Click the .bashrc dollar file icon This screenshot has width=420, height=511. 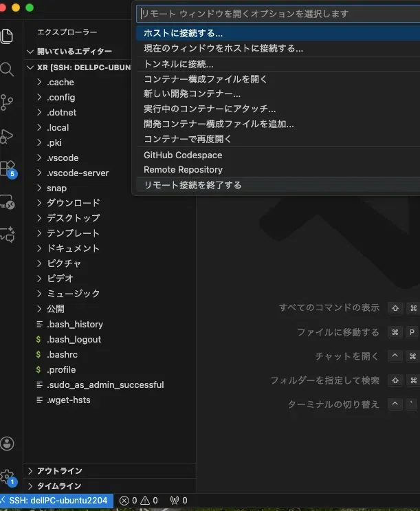click(x=38, y=354)
